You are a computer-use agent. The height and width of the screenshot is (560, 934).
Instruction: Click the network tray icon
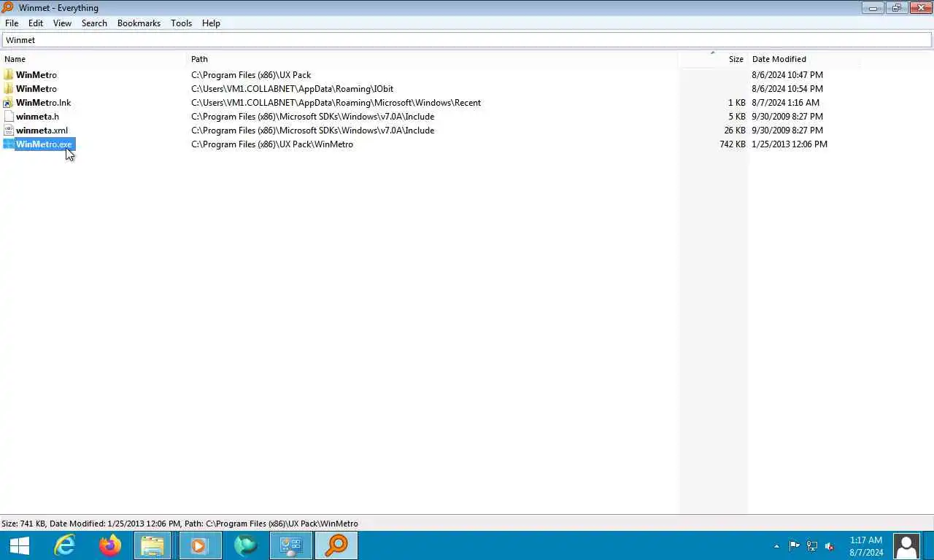[811, 546]
